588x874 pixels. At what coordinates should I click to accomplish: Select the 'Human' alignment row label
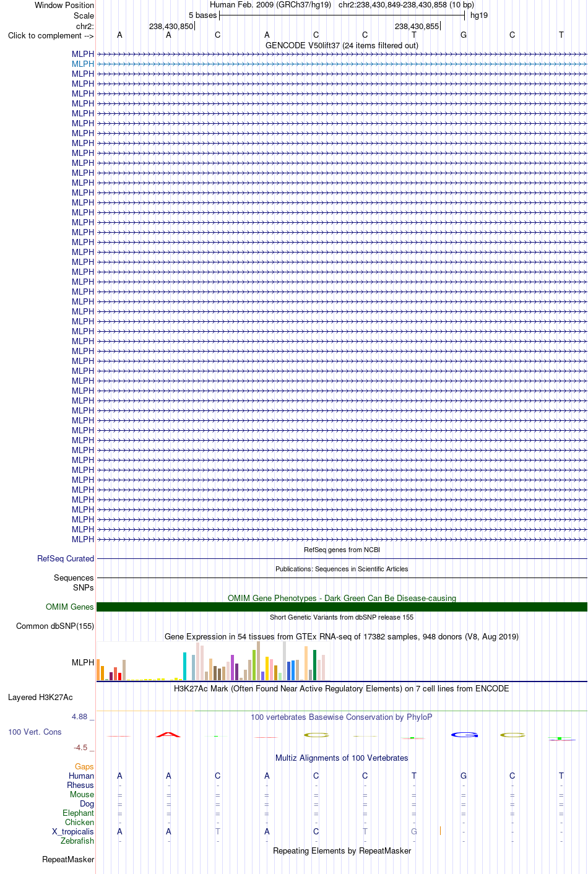pos(82,776)
